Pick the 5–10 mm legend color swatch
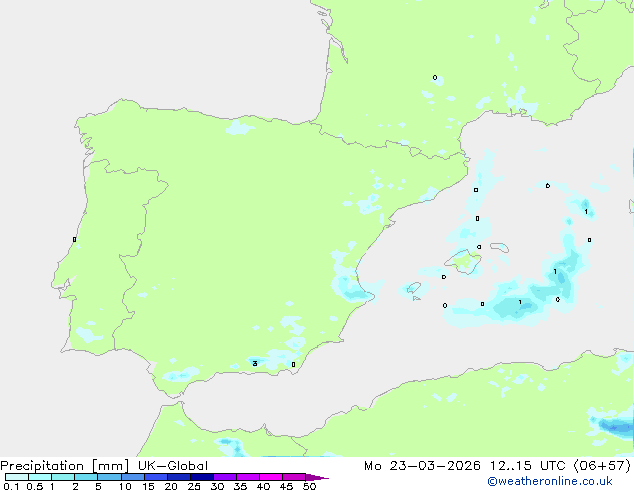634x490 pixels. [x=109, y=477]
